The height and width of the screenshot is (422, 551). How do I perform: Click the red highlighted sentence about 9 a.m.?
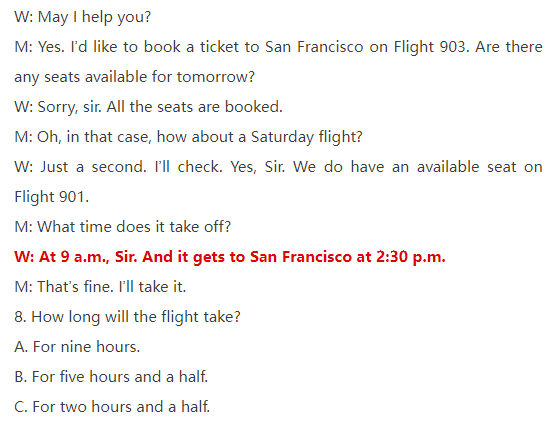point(230,257)
